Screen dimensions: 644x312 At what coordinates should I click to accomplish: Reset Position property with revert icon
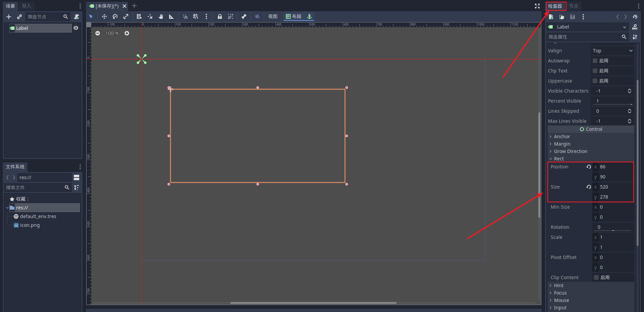(x=589, y=167)
